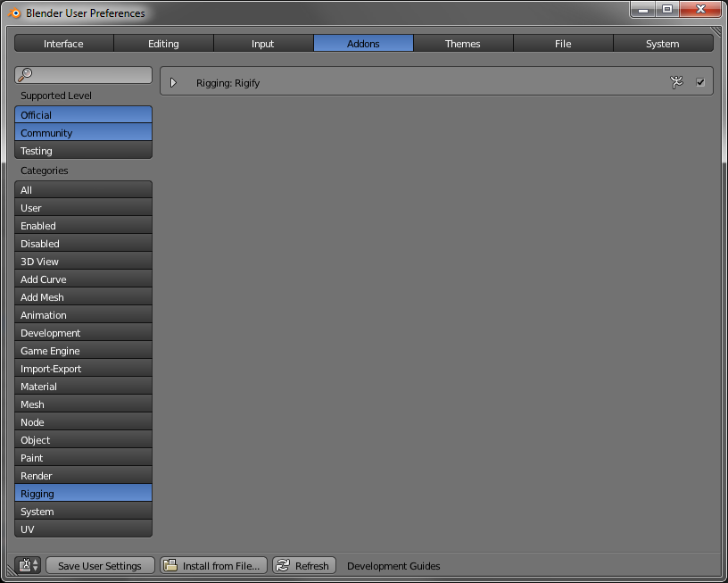Enable the Testing supported level filter

[x=84, y=151]
